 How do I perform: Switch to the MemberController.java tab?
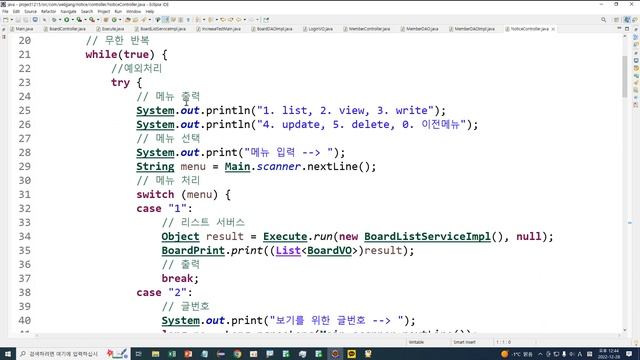[x=367, y=29]
